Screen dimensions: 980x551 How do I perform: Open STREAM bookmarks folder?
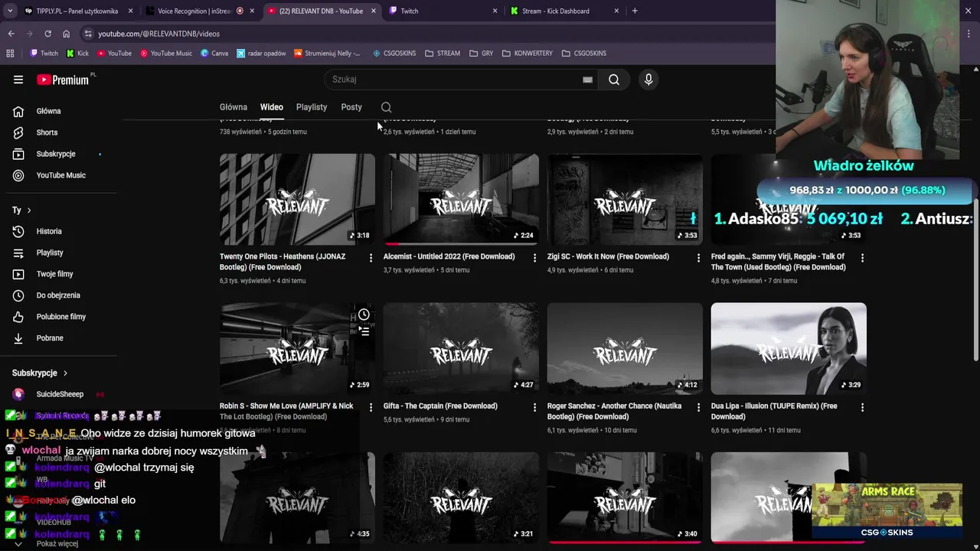click(443, 54)
